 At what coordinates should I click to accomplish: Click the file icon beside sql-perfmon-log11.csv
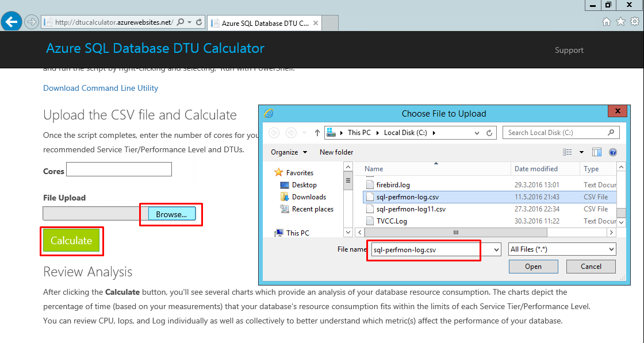(370, 209)
